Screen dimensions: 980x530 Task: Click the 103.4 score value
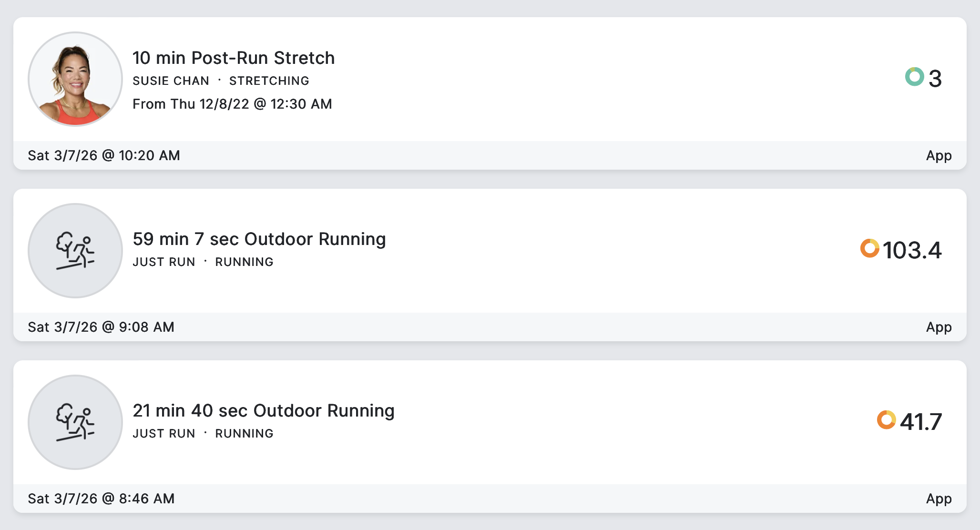click(x=912, y=250)
